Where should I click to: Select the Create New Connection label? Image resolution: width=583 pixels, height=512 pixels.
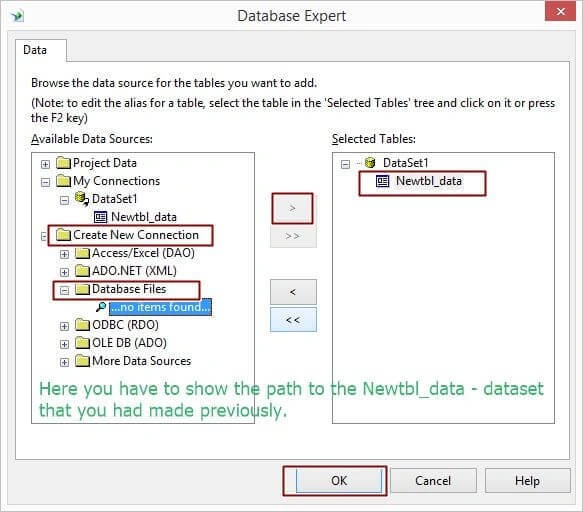136,235
